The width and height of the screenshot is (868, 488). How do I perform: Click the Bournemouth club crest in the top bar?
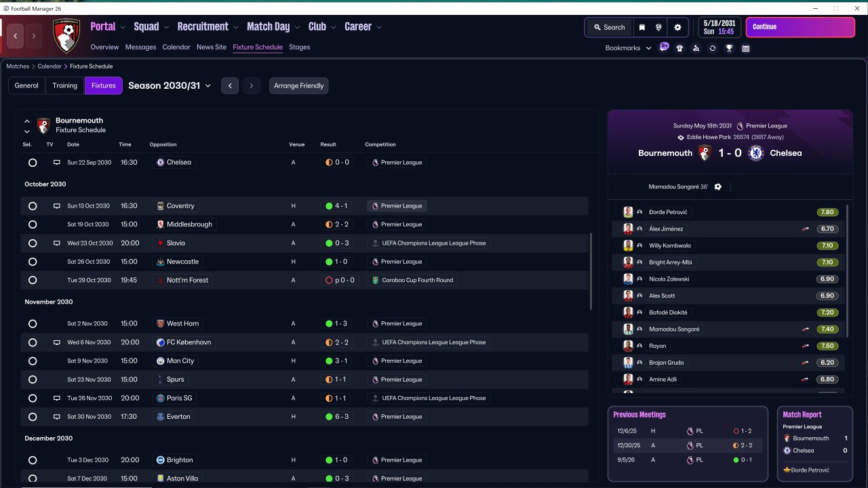66,35
